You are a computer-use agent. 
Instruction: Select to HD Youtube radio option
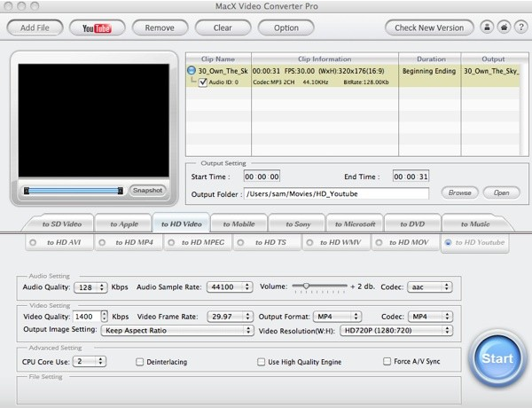click(448, 243)
